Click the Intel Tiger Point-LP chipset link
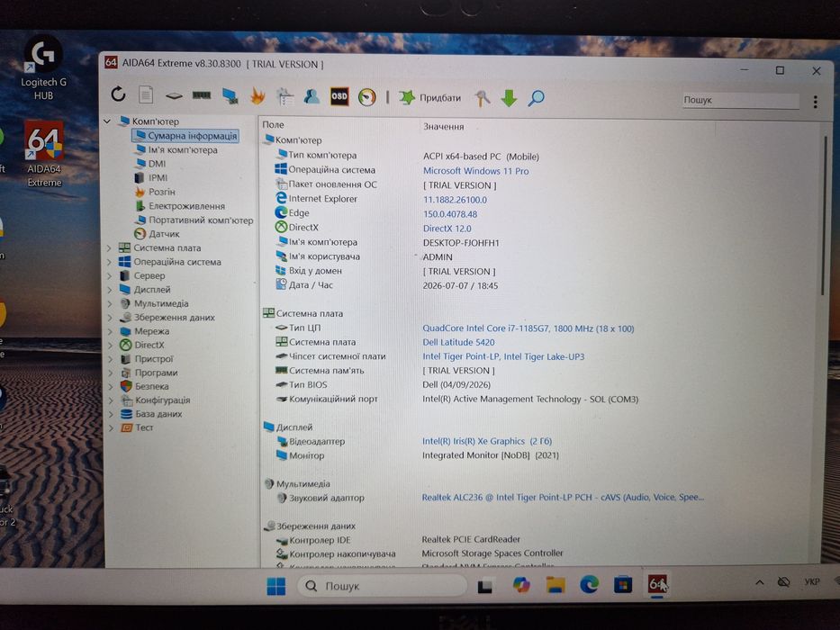Image resolution: width=840 pixels, height=630 pixels. coord(503,356)
